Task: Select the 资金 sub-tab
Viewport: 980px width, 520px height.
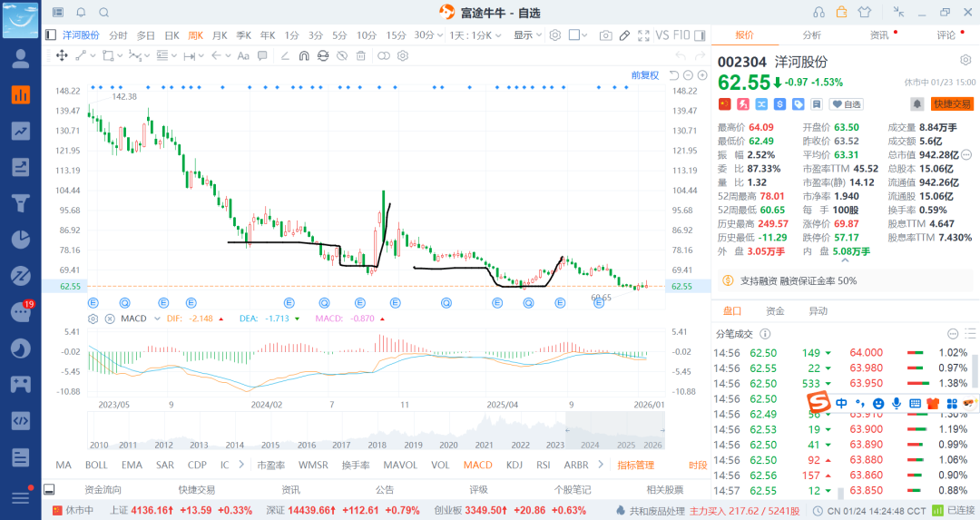Action: [x=775, y=310]
